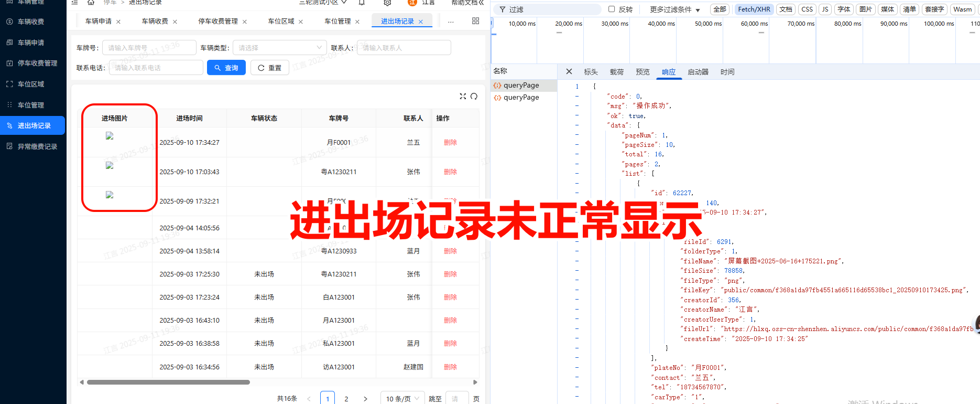Click the broken entry image in the 17:03:43 row
This screenshot has width=980, height=404.
[x=110, y=165]
